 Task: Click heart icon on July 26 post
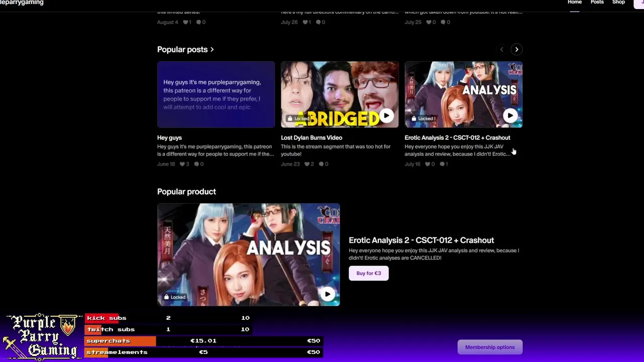click(x=306, y=22)
